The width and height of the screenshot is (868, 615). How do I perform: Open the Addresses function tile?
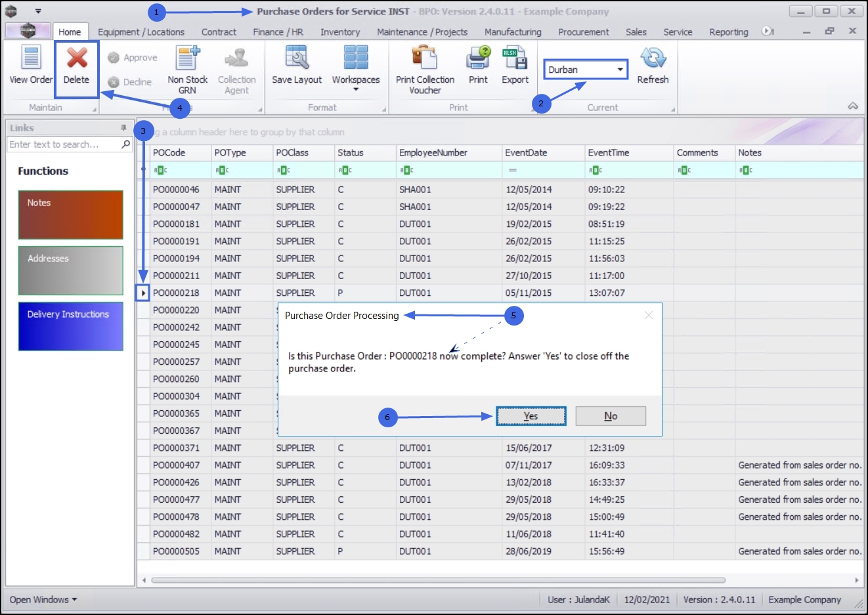[71, 270]
